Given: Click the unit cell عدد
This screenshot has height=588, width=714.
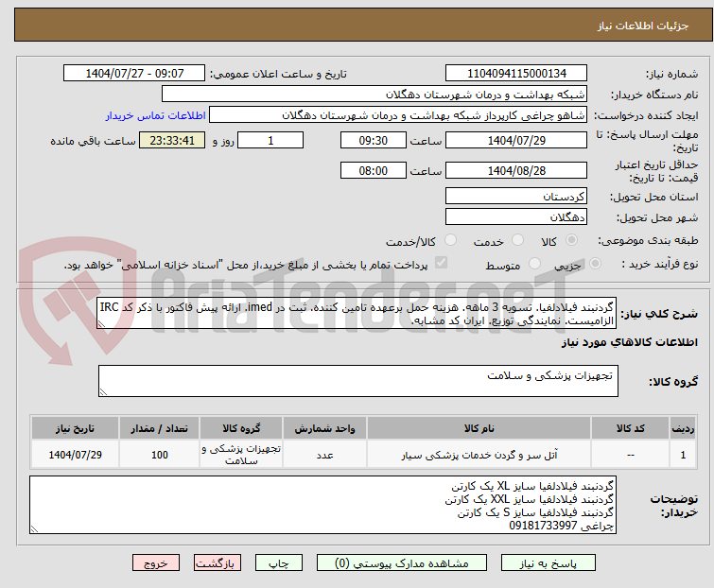Looking at the screenshot, I should click(x=324, y=455).
